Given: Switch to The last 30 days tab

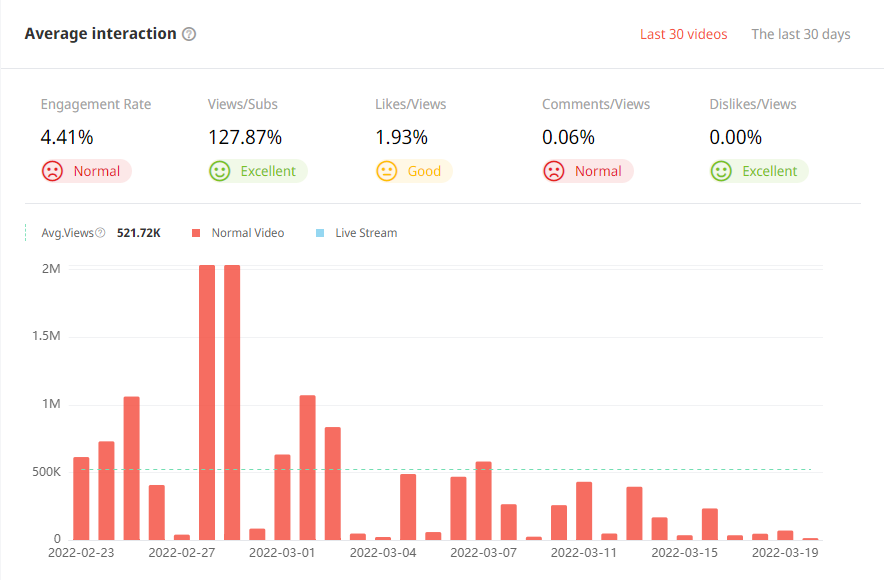Looking at the screenshot, I should click(800, 34).
